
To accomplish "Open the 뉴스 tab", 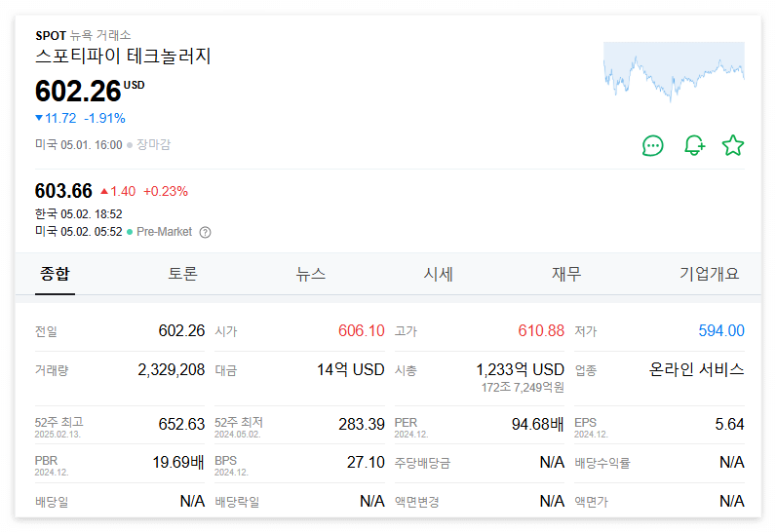I will [310, 274].
